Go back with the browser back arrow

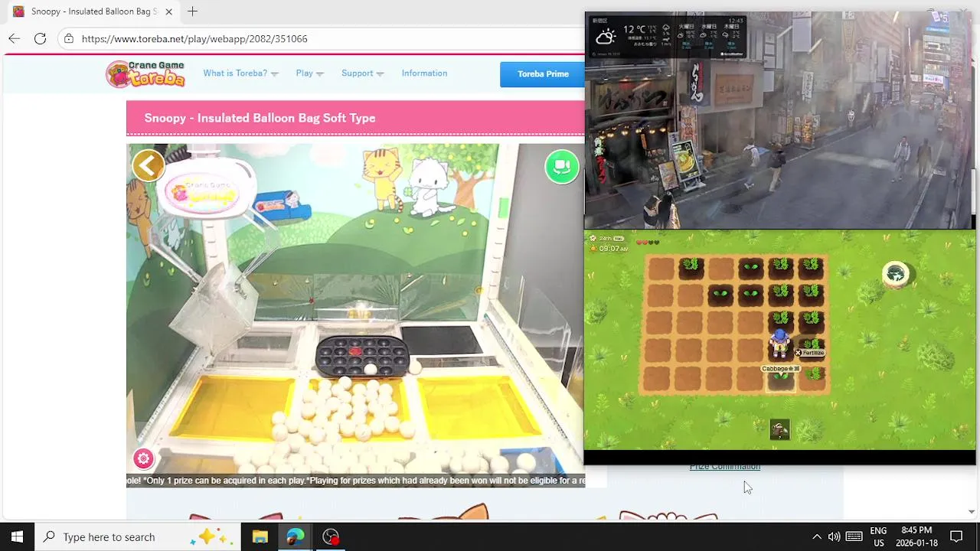(x=14, y=38)
